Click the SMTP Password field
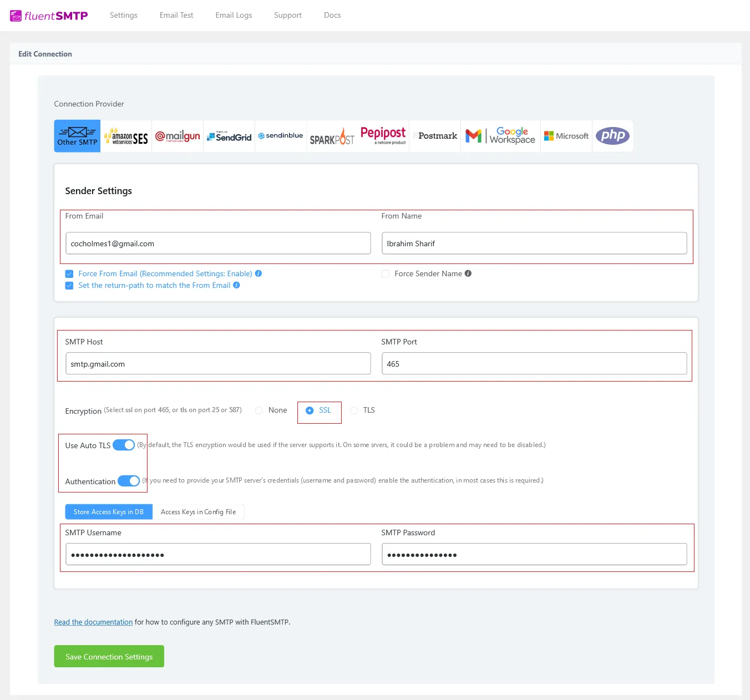Screen dimensions: 750x700 pos(534,554)
